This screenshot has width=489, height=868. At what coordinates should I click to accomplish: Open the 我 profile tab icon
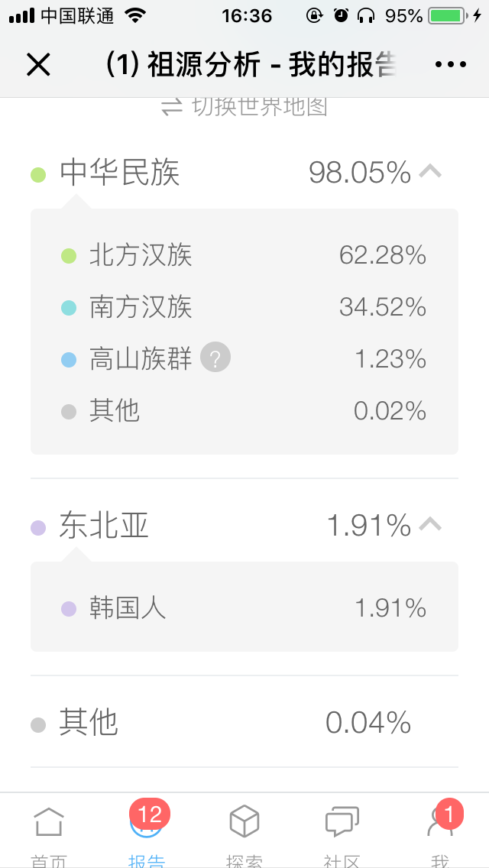point(440,821)
